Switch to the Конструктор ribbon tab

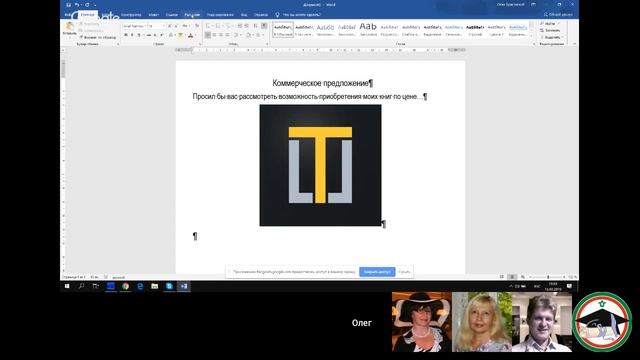click(x=131, y=15)
